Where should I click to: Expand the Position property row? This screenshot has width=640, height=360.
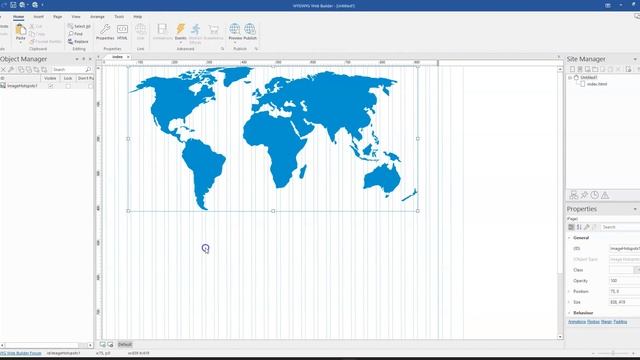coord(569,291)
